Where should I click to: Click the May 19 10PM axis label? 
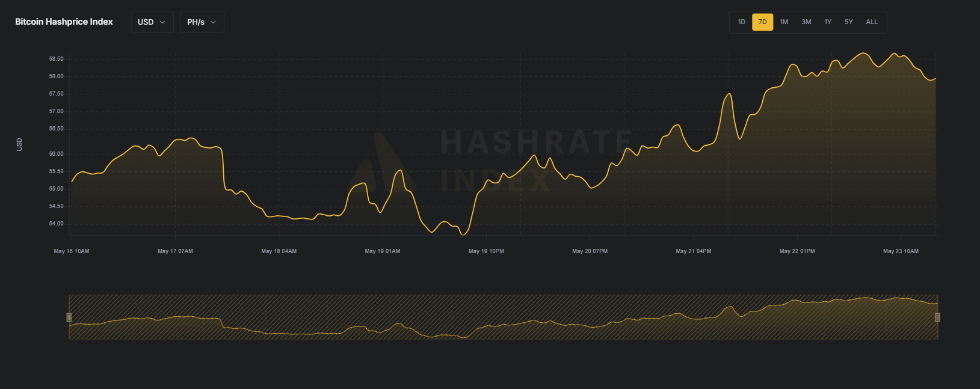486,251
